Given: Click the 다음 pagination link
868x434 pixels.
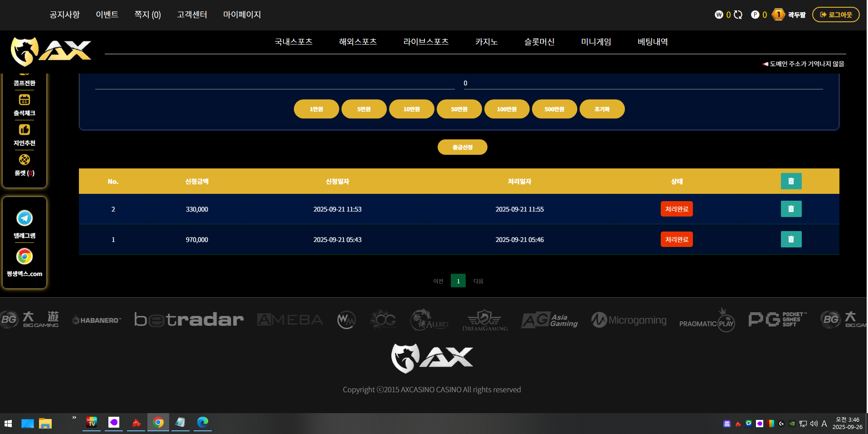Looking at the screenshot, I should pyautogui.click(x=478, y=281).
